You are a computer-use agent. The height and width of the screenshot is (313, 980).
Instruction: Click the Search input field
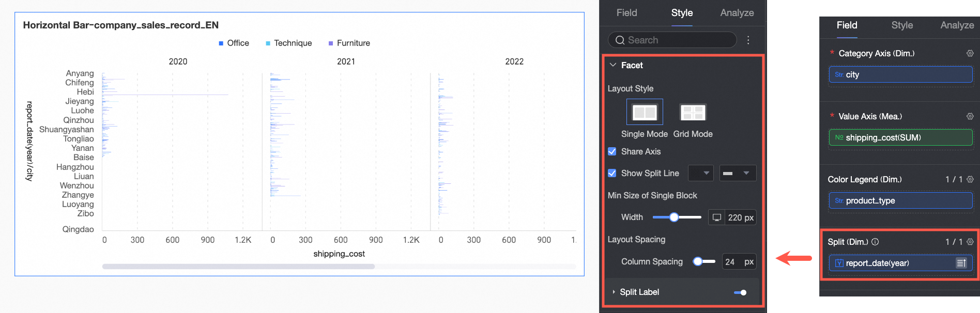click(672, 40)
